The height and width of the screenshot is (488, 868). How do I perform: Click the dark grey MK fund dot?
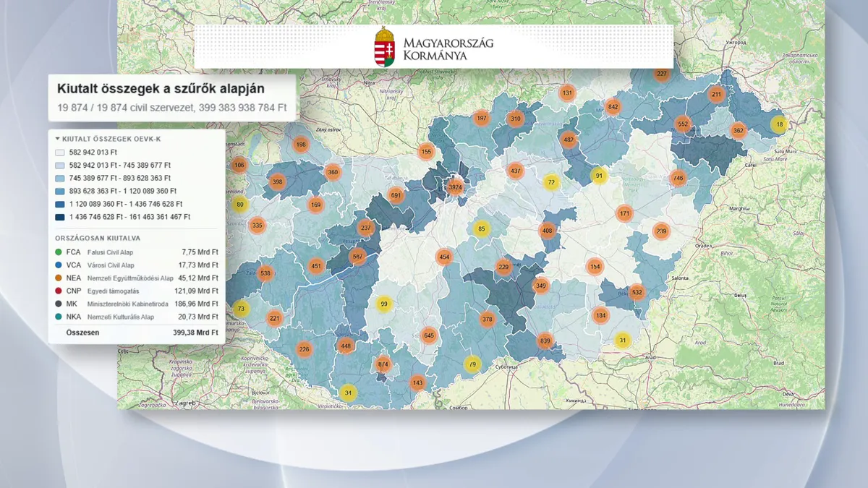(x=58, y=304)
